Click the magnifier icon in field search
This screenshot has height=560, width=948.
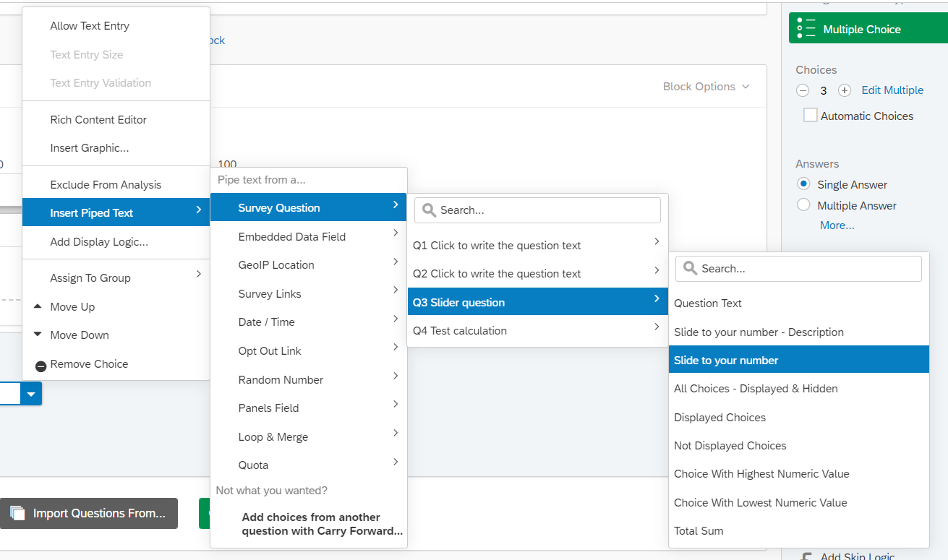tap(690, 268)
